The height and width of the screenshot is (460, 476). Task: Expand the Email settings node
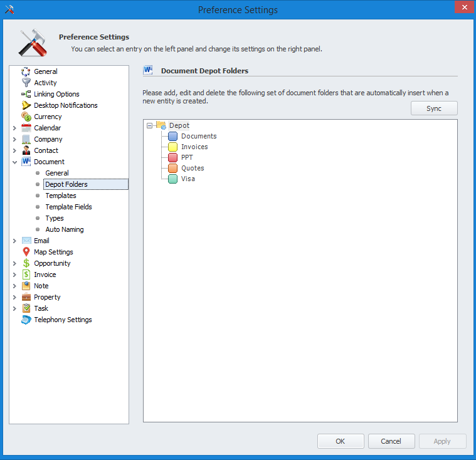tap(14, 241)
